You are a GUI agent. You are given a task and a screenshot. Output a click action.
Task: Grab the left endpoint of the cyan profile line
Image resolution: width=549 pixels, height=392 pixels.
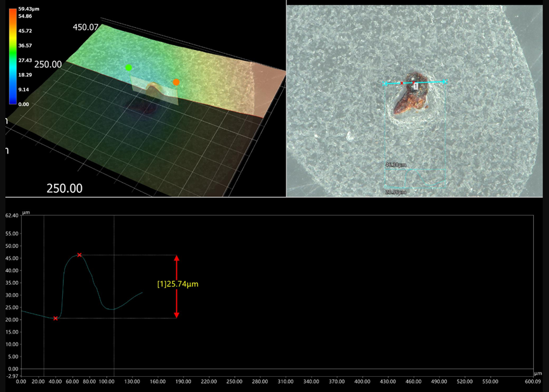[385, 84]
